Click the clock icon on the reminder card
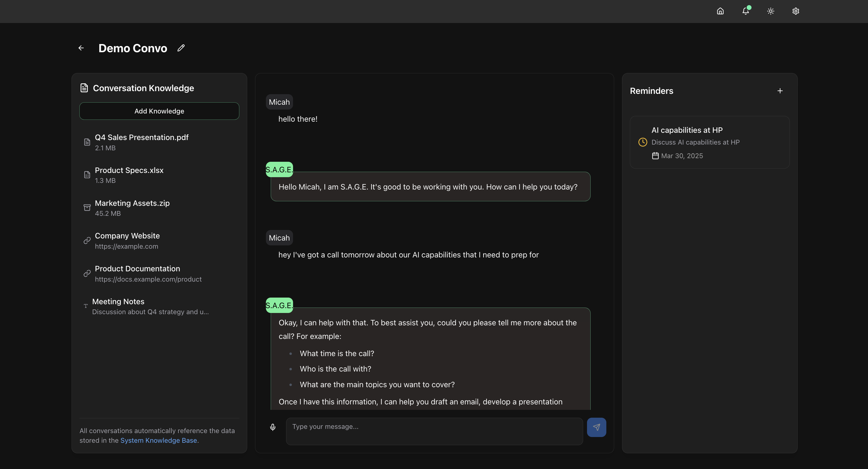Screen dimensions: 868x469 click(x=643, y=142)
